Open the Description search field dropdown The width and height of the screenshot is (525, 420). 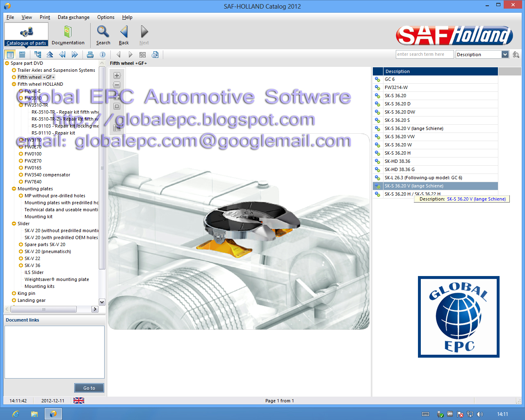(505, 54)
